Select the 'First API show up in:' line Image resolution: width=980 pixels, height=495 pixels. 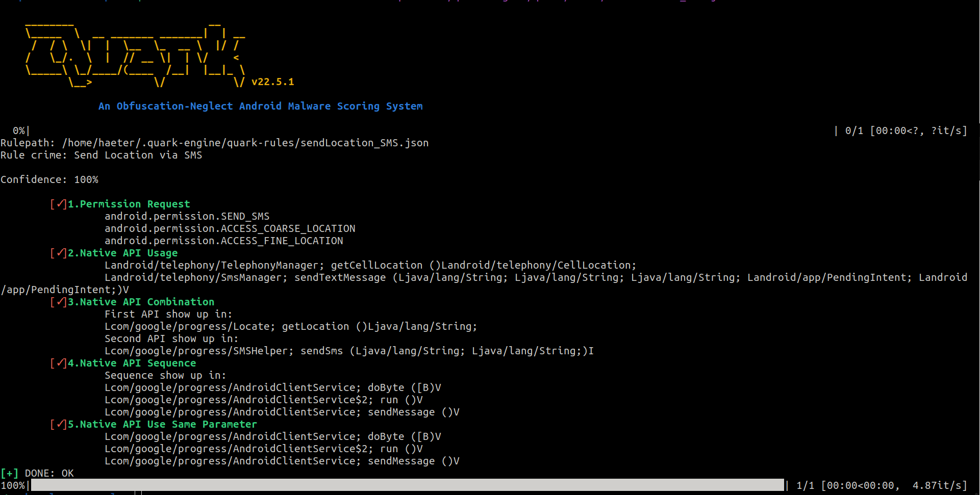(x=169, y=314)
